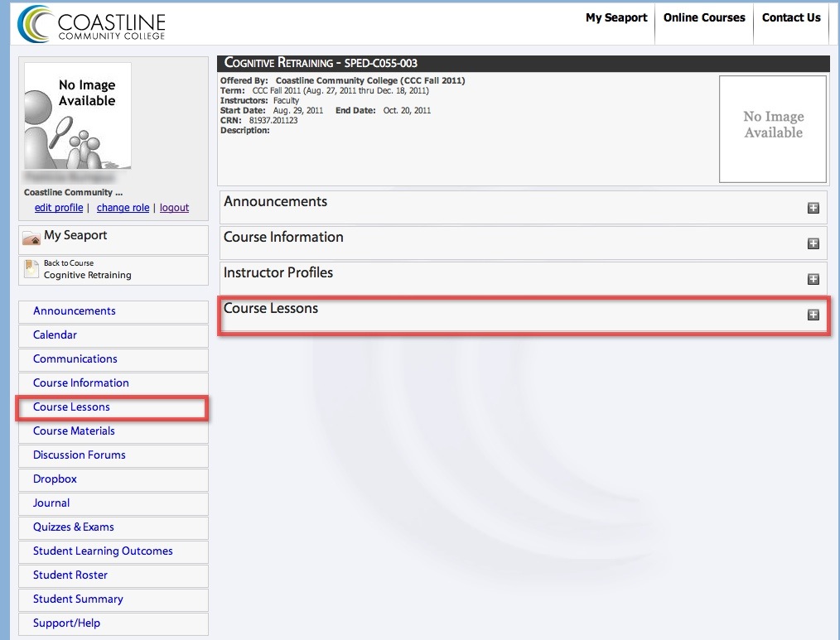
Task: Click the profile No Image Available thumbnail
Action: [78, 116]
